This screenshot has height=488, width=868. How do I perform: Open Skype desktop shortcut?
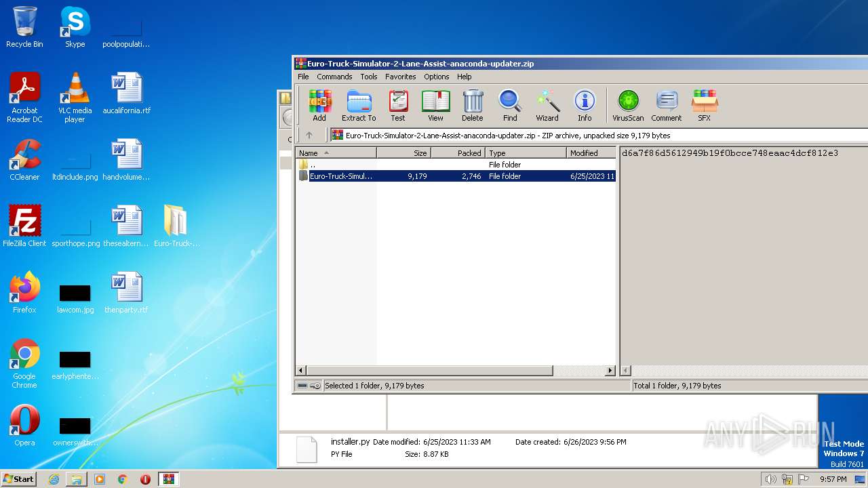(75, 27)
